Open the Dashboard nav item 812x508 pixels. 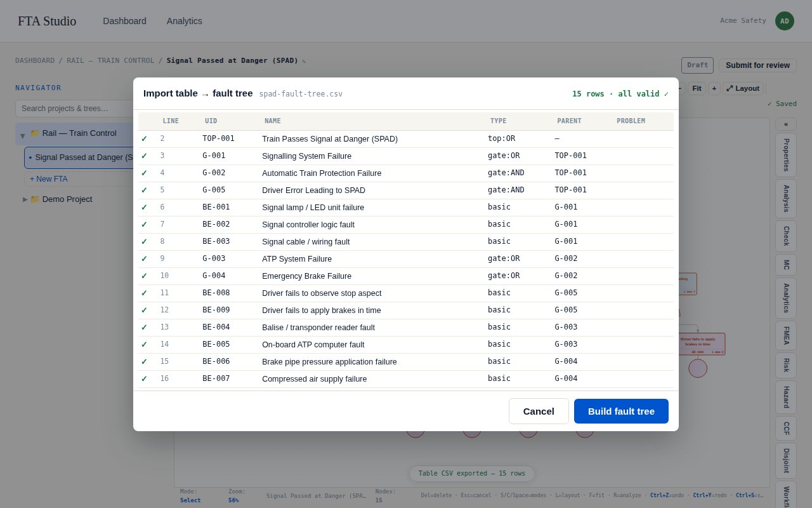124,21
